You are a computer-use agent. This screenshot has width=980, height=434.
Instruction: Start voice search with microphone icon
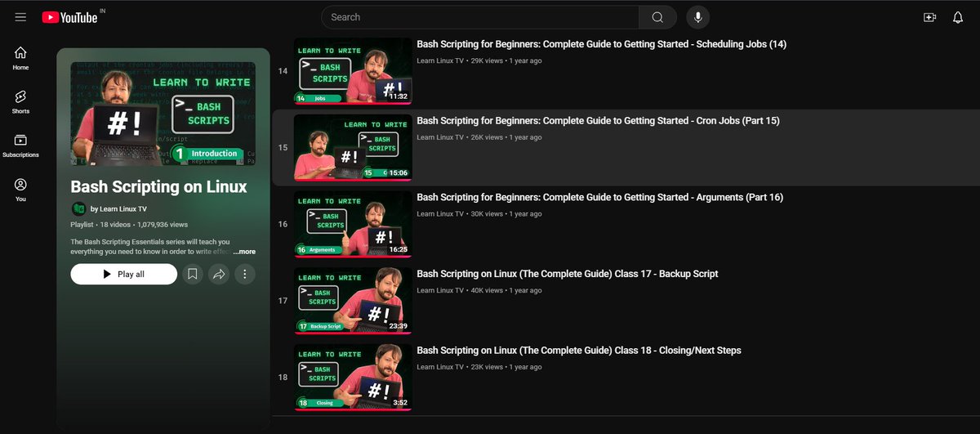(698, 17)
